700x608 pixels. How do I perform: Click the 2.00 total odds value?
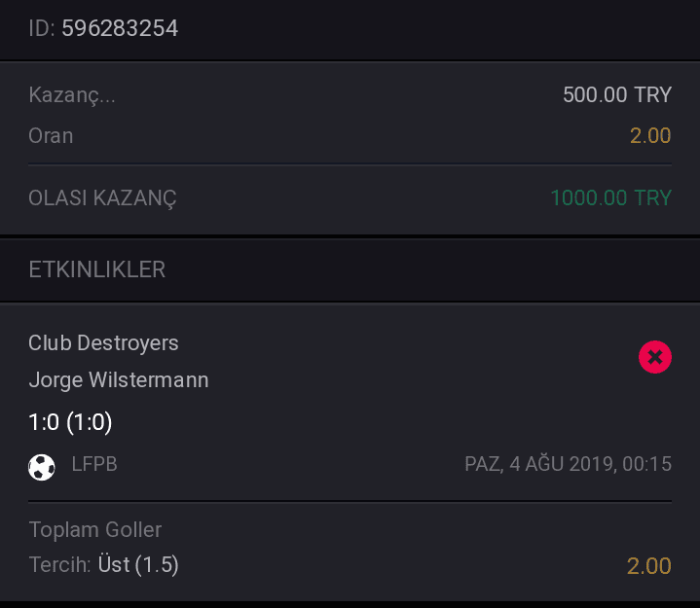[650, 135]
